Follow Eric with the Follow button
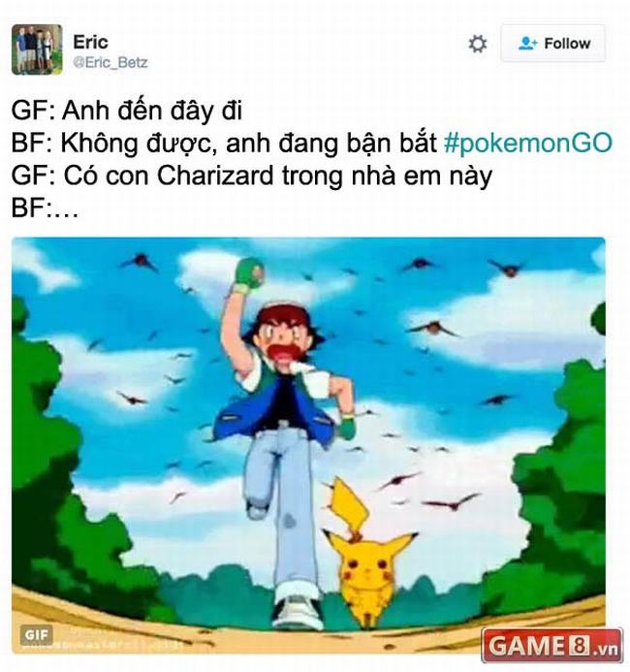This screenshot has height=672, width=630. point(552,44)
